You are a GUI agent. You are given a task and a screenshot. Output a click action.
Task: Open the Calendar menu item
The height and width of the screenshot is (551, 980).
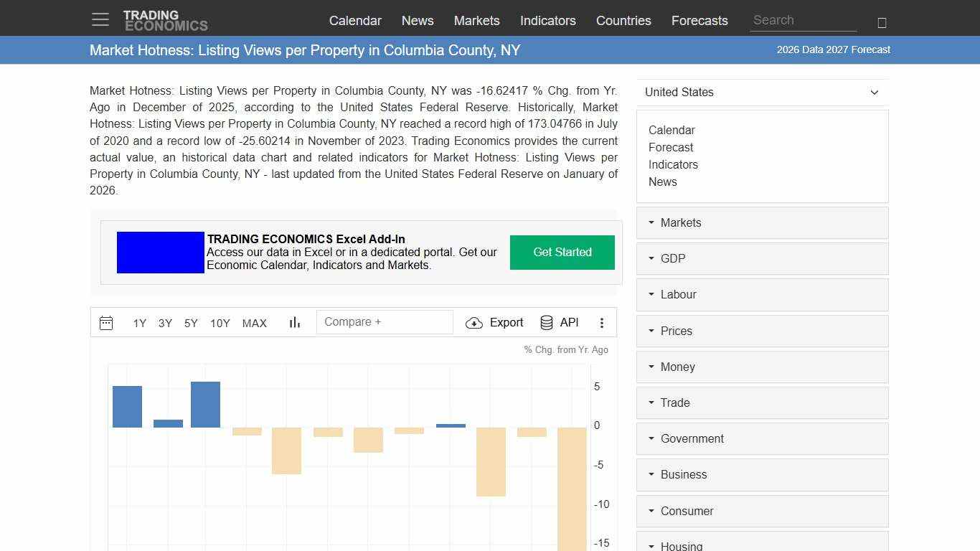click(355, 21)
